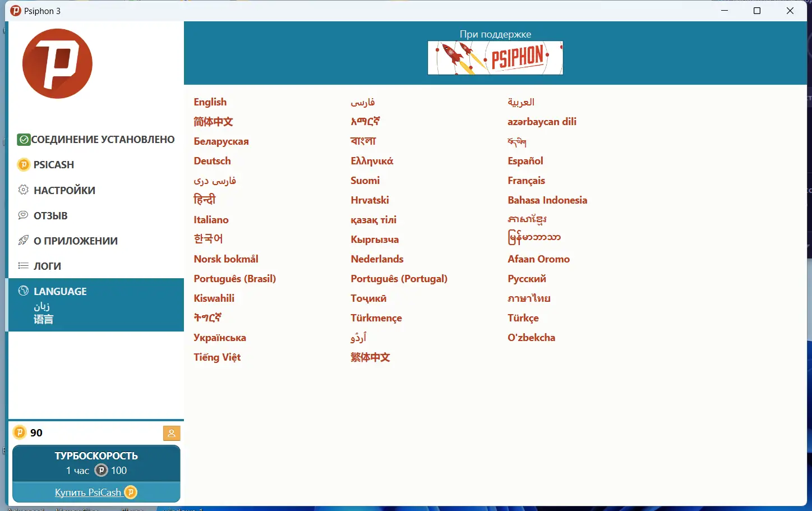Click the rocket icon for About

click(x=24, y=241)
